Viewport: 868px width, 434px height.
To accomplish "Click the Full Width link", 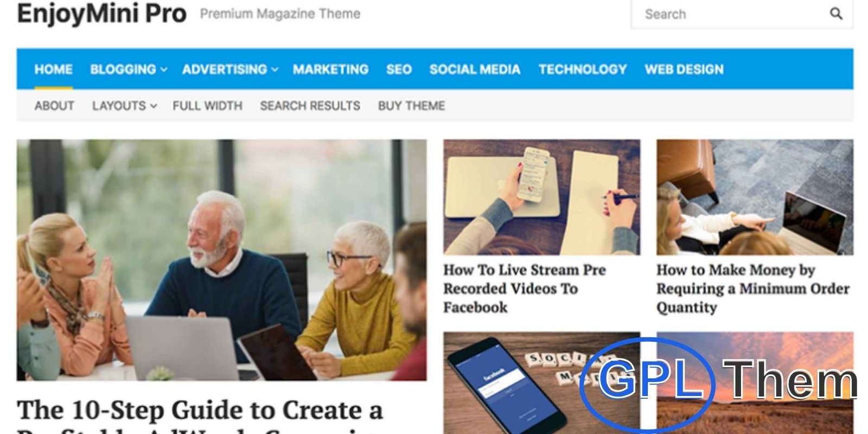I will tap(207, 106).
